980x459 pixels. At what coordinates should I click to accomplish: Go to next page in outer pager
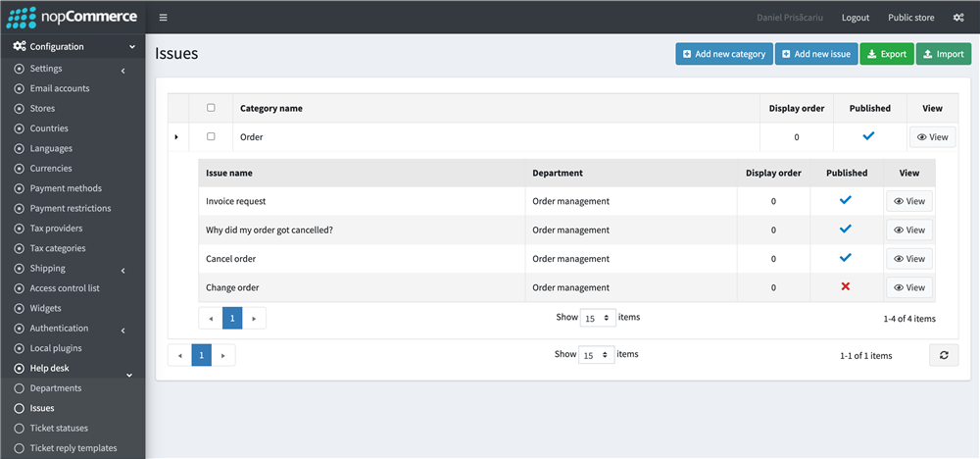[223, 355]
